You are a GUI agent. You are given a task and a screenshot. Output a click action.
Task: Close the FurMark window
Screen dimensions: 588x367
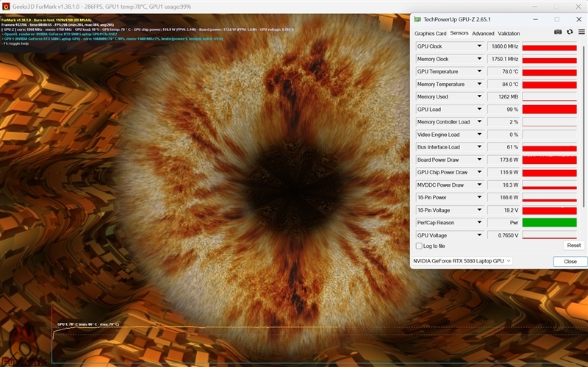point(578,7)
